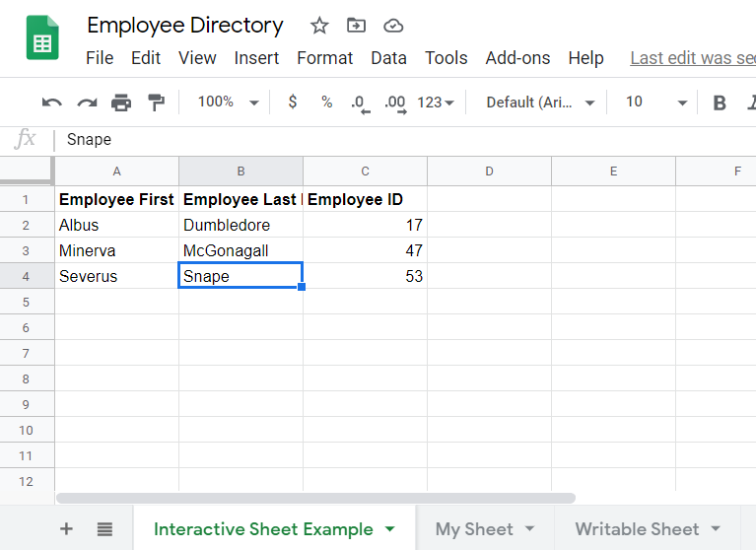Image resolution: width=756 pixels, height=550 pixels.
Task: Open the Google Sheets home icon
Action: point(42,41)
